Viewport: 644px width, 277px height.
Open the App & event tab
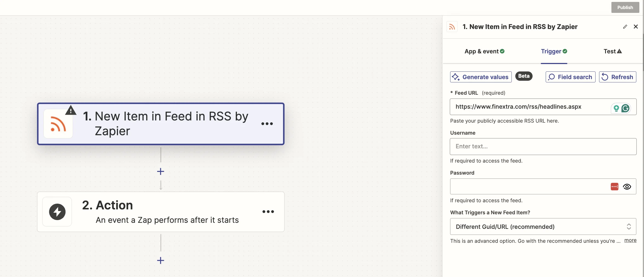coord(484,51)
